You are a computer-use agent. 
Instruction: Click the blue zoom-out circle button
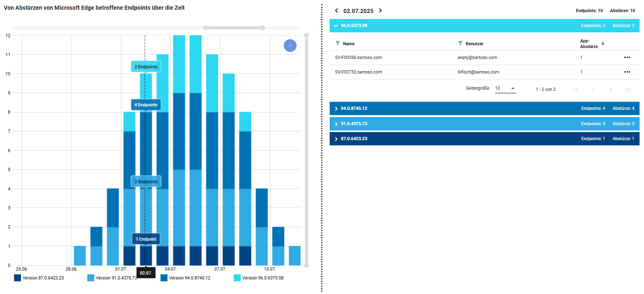point(290,46)
